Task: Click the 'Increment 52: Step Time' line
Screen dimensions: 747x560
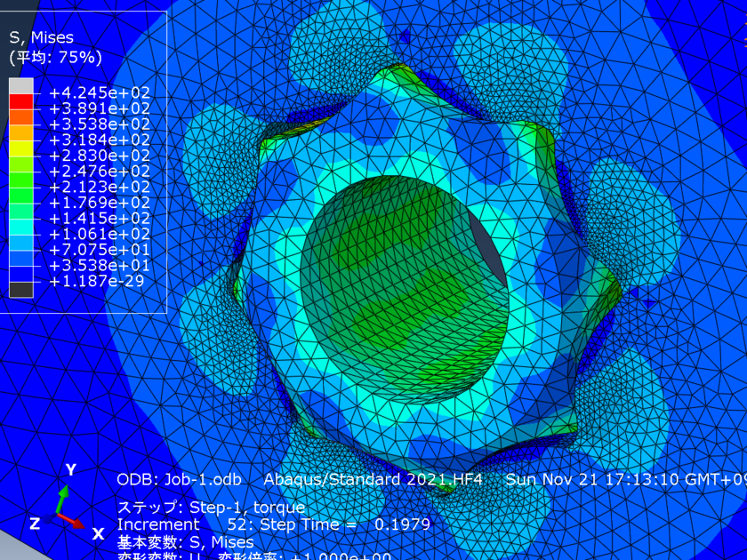Action: (x=274, y=524)
